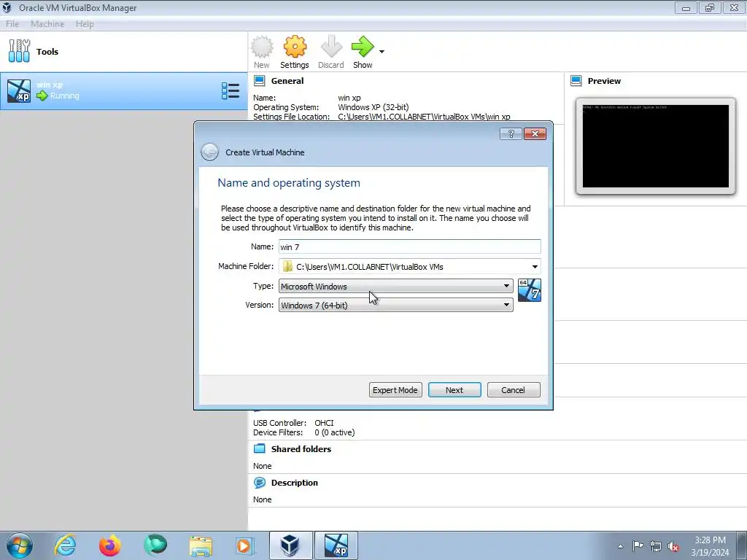The image size is (747, 560).
Task: Click the green globe app taskbar icon
Action: [155, 545]
